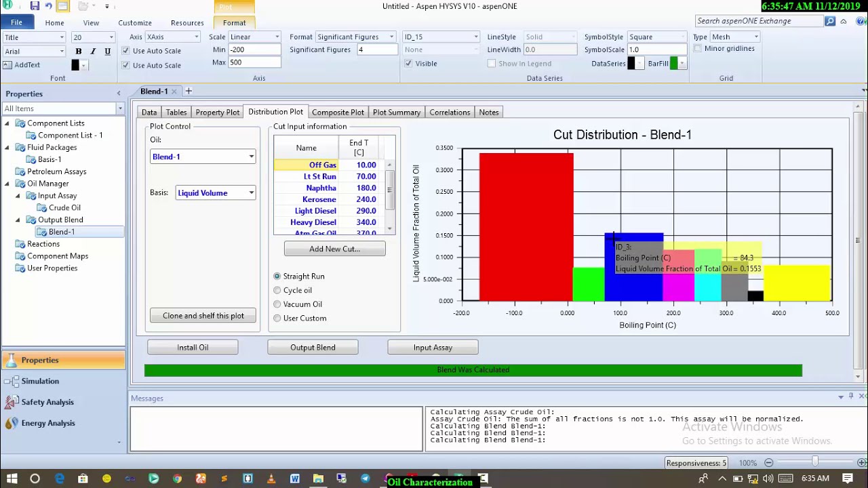Switch to the Correlations tab
The width and height of the screenshot is (868, 488).
pyautogui.click(x=450, y=113)
